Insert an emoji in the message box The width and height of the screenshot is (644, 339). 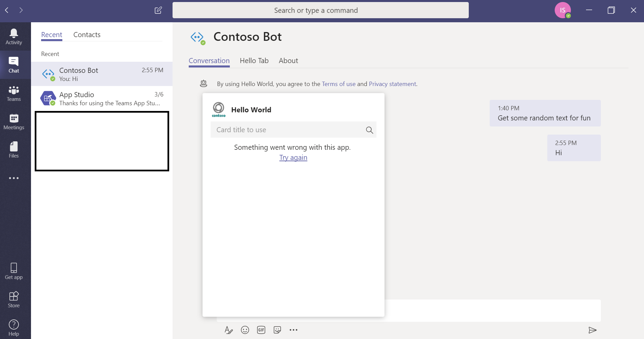coord(245,330)
